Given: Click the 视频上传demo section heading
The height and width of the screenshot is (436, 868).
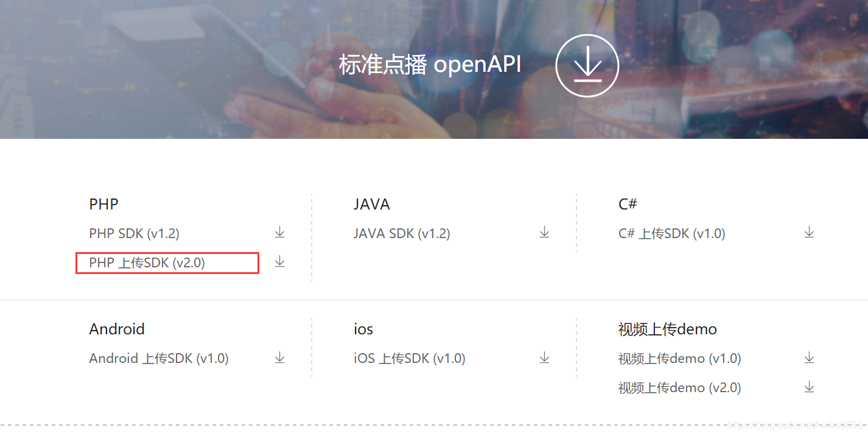Looking at the screenshot, I should click(x=667, y=329).
